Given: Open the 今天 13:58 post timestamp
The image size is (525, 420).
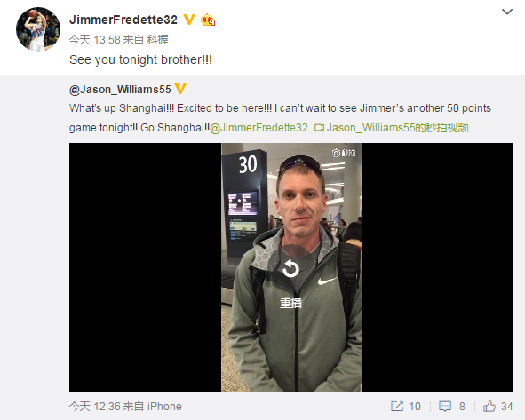Looking at the screenshot, I should (94, 40).
